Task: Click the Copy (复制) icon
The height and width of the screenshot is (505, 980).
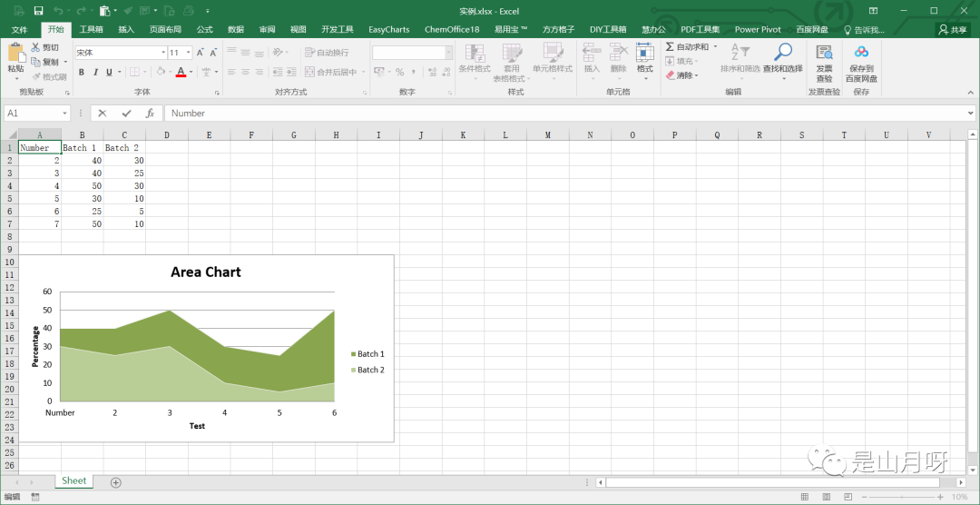Action: 35,62
